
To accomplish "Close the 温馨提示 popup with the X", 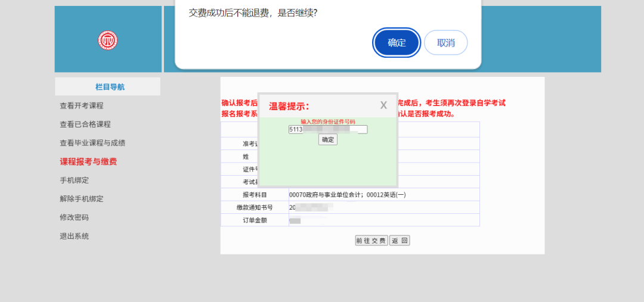I will (383, 105).
